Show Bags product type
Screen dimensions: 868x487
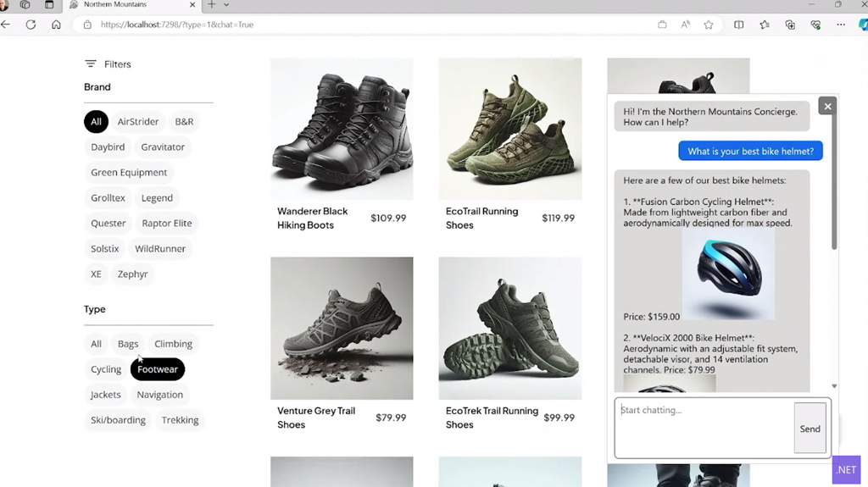[128, 344]
